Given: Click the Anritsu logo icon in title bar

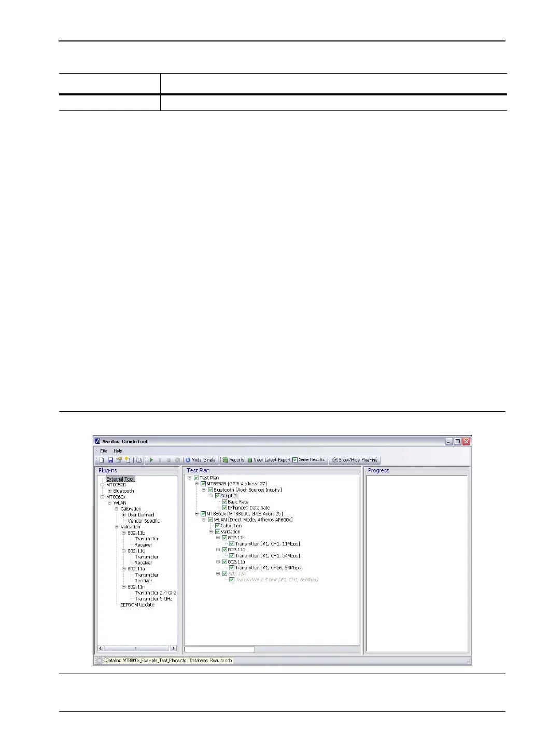Looking at the screenshot, I should coord(97,441).
